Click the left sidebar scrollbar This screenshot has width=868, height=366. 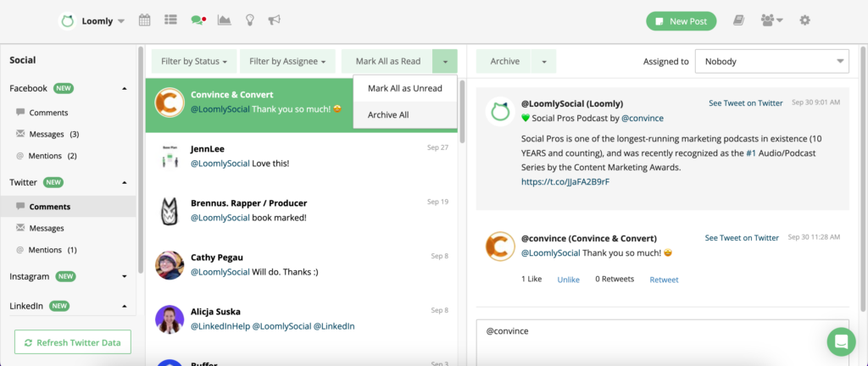point(141,160)
